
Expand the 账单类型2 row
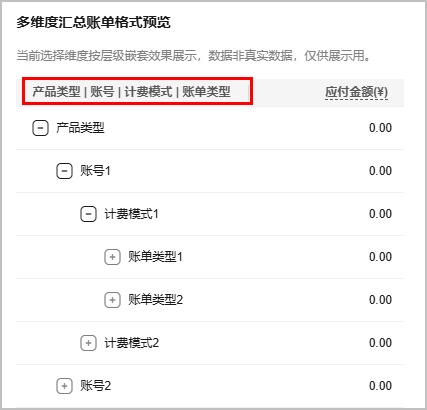pos(112,300)
